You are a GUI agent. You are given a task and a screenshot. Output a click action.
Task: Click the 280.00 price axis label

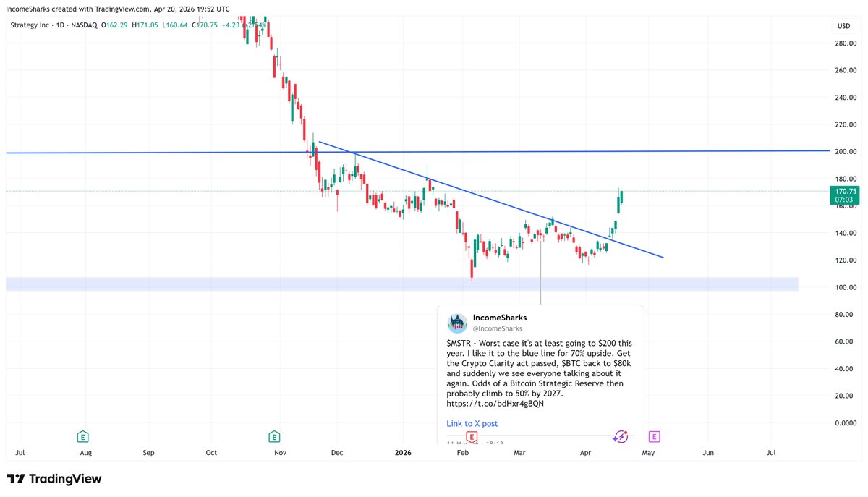846,43
